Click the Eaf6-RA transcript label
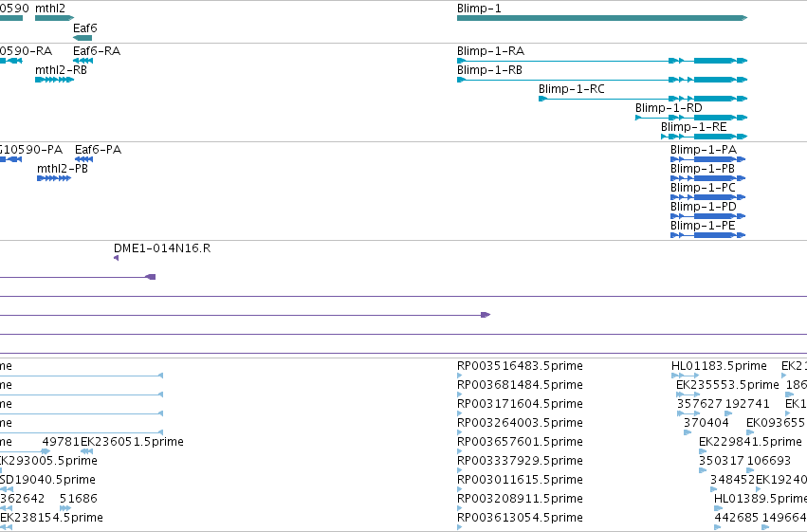Image resolution: width=807 pixels, height=532 pixels. 97,51
